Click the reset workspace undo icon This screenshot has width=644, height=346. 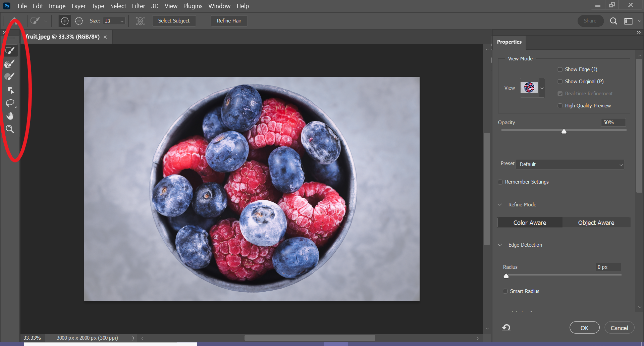[506, 328]
